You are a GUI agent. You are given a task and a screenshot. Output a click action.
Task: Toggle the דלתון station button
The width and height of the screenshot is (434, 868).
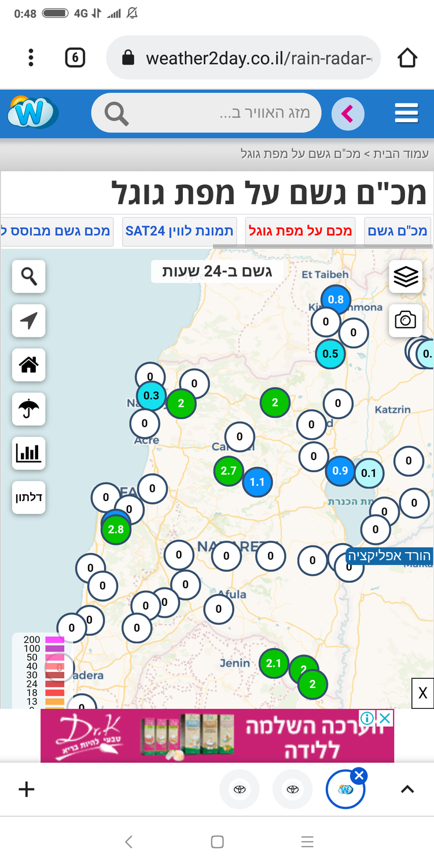(x=29, y=497)
